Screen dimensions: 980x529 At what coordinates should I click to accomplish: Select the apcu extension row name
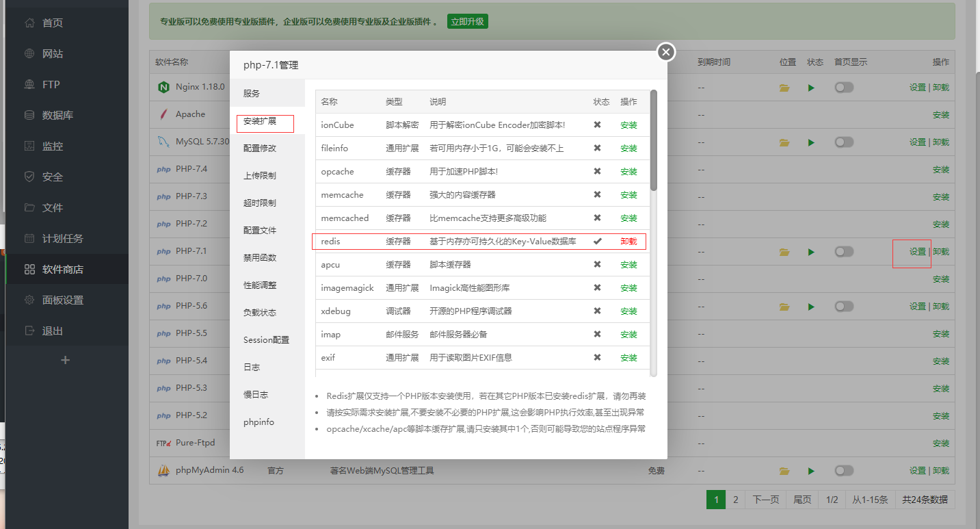330,265
